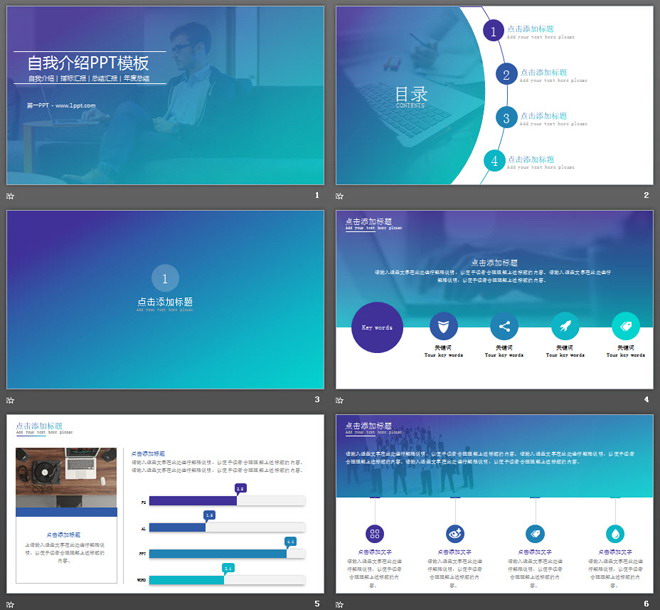Click 点击添加标题 heading in slide 3
This screenshot has width=660, height=610.
[x=165, y=302]
